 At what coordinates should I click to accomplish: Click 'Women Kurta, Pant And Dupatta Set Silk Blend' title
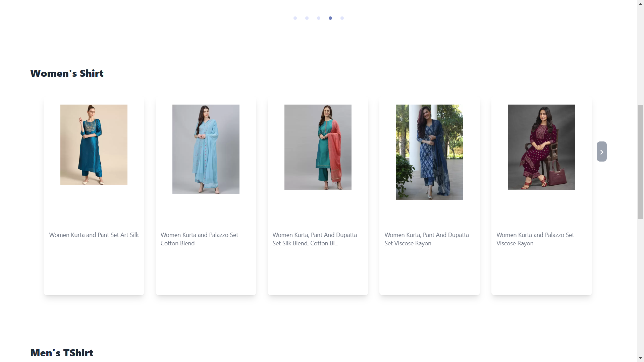pyautogui.click(x=315, y=239)
